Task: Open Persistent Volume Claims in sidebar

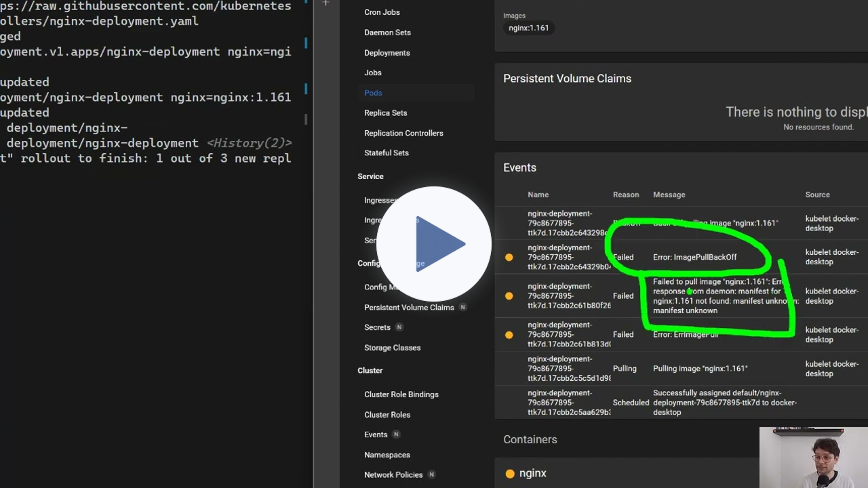Action: tap(409, 308)
